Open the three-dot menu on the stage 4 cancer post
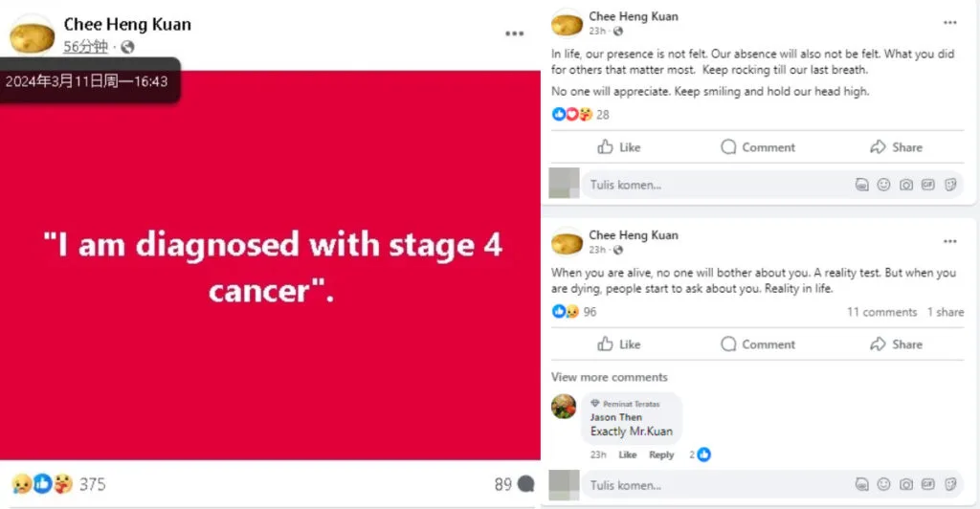Viewport: 980px width, 509px height. coord(514,33)
